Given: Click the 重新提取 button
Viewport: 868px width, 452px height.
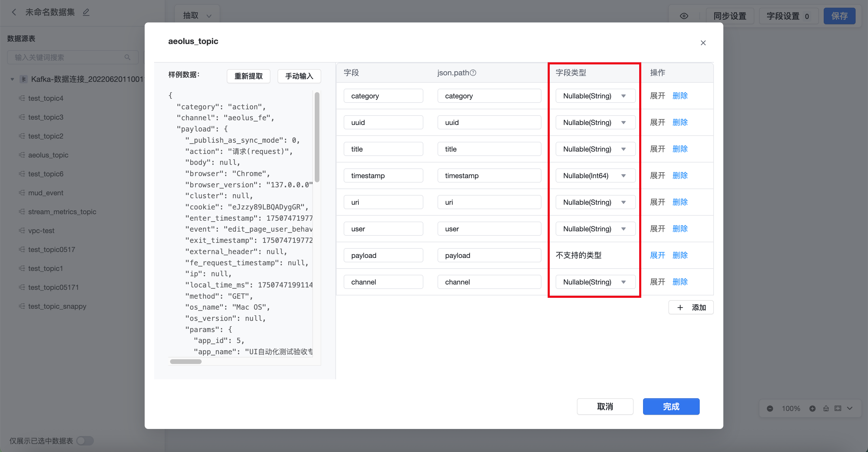Looking at the screenshot, I should pos(248,76).
